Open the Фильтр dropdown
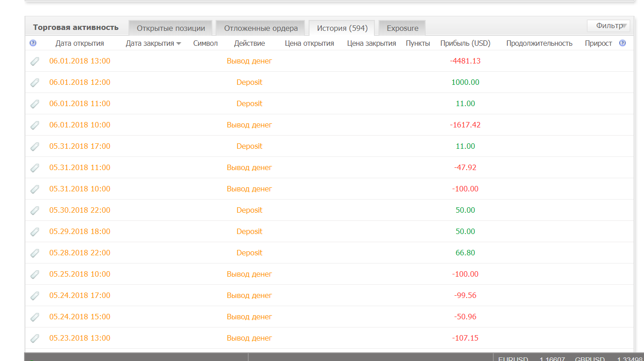Viewport: 644px width, 361px height. tap(609, 26)
